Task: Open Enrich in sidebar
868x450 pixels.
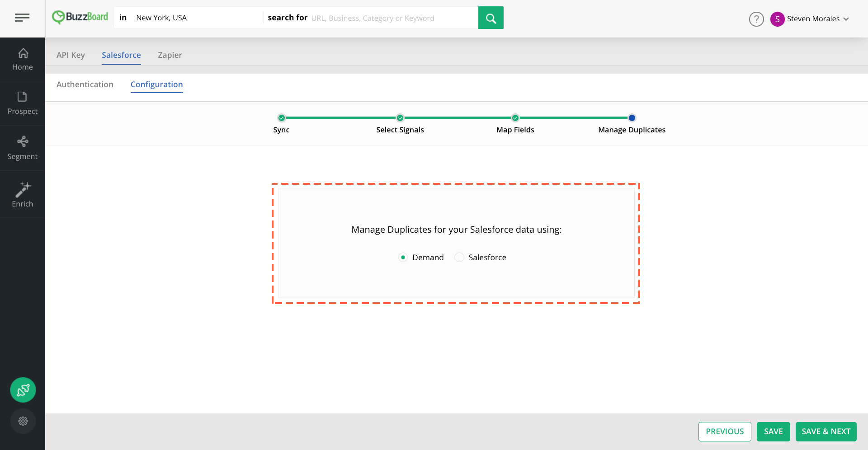Action: pos(23,195)
